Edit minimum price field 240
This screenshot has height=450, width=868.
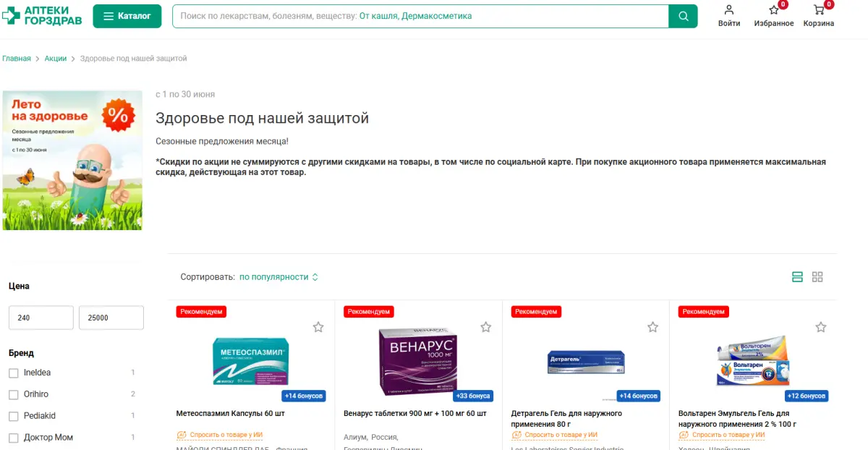click(41, 318)
